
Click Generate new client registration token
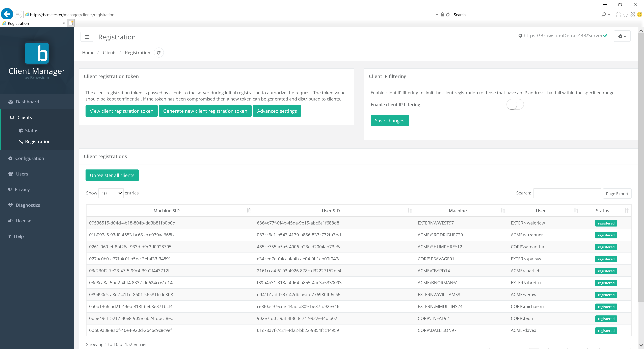click(x=205, y=111)
